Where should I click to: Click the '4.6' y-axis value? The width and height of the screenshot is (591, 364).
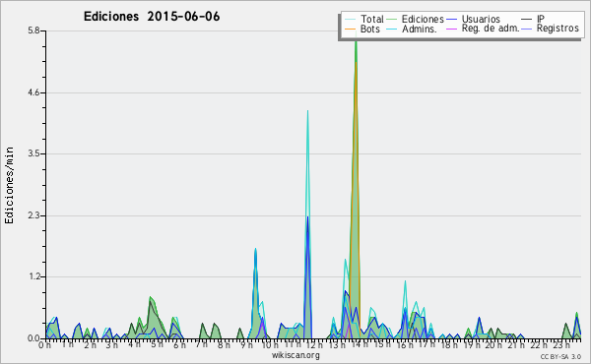[33, 92]
